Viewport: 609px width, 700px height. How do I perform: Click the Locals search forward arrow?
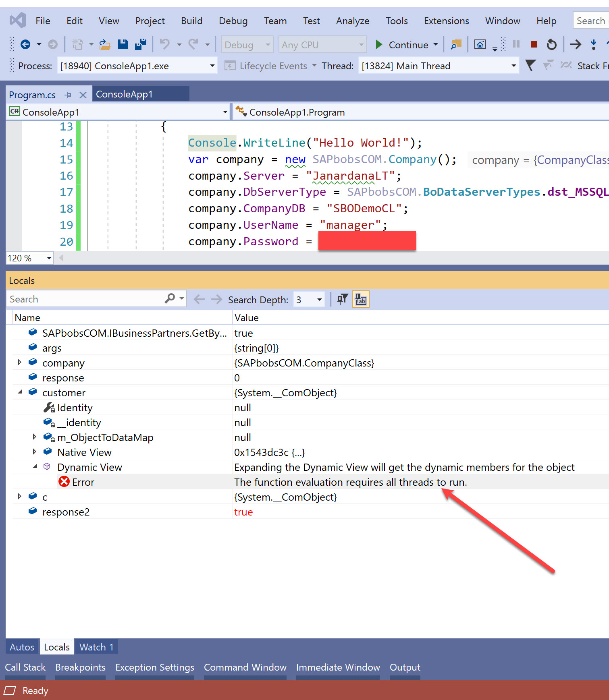216,299
